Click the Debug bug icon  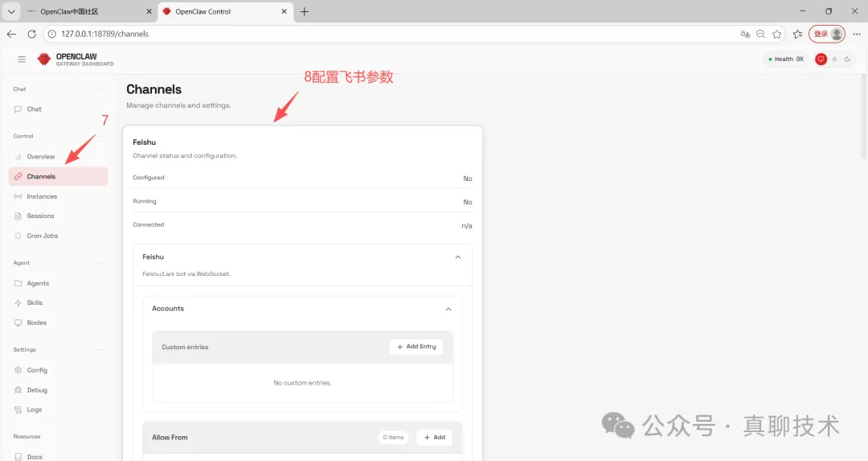pyautogui.click(x=18, y=390)
